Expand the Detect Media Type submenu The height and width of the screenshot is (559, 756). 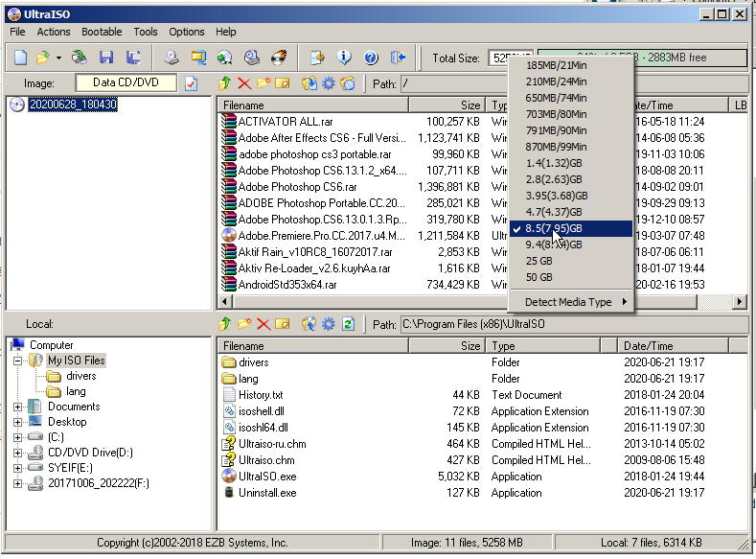tap(571, 302)
